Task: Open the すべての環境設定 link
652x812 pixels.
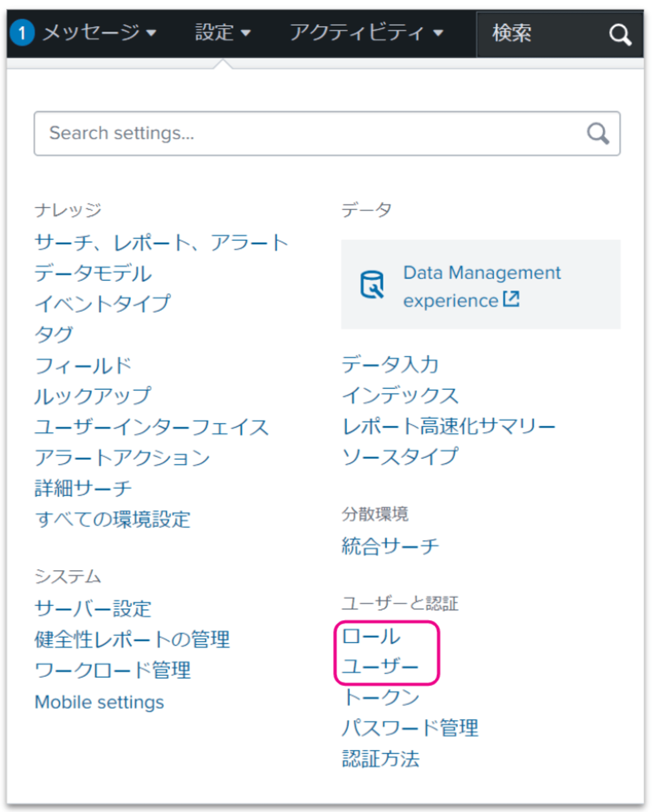Action: [x=112, y=519]
